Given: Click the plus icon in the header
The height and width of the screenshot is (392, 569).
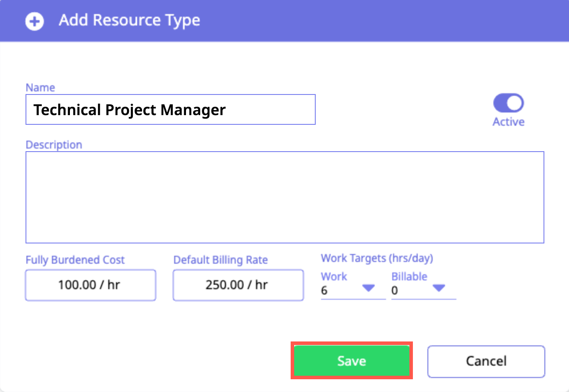Looking at the screenshot, I should tap(34, 21).
